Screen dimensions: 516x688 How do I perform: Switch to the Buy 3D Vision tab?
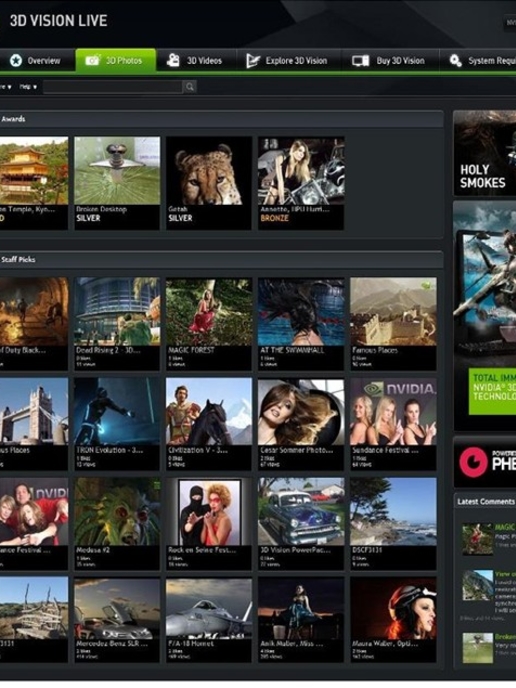pos(389,61)
